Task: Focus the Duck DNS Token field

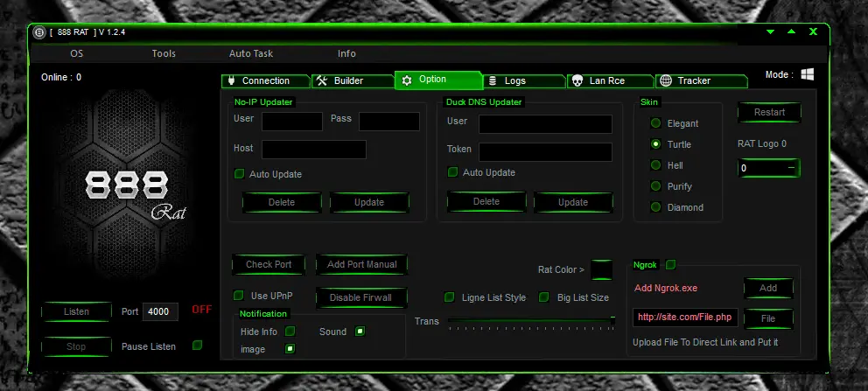Action: (x=545, y=152)
